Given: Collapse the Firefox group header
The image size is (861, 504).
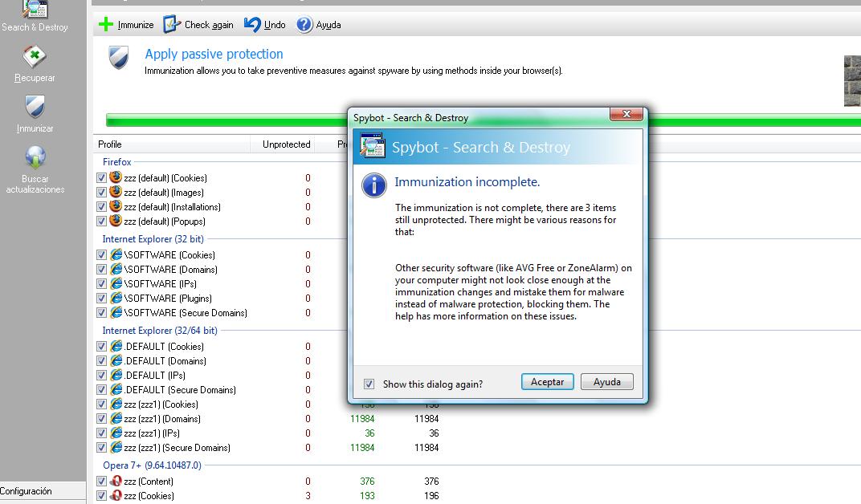Looking at the screenshot, I should coord(117,162).
